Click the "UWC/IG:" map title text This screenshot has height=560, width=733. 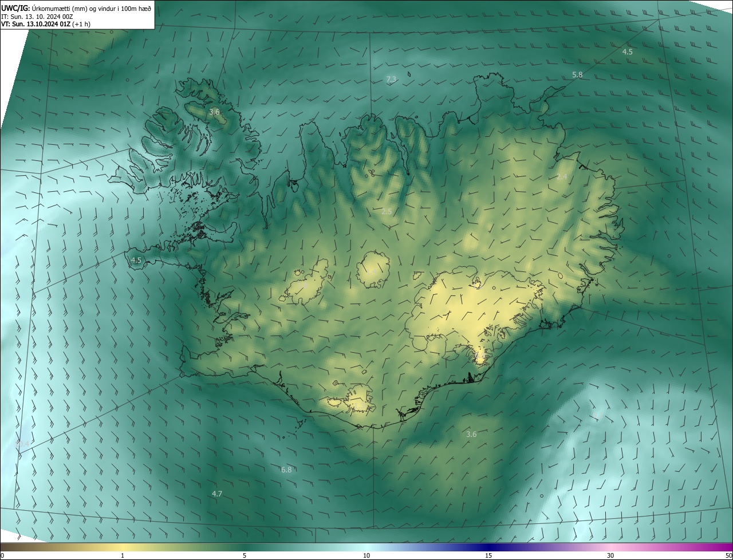click(15, 8)
